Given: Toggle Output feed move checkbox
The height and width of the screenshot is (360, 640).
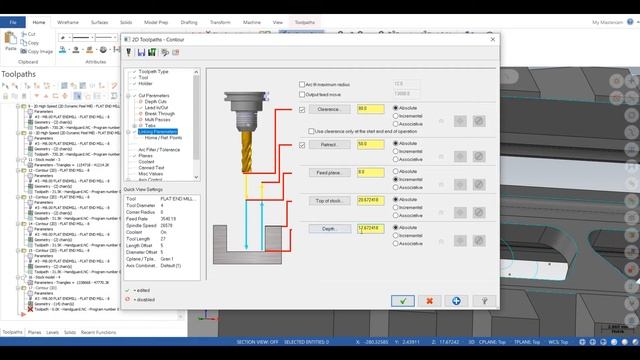Looking at the screenshot, I should [302, 94].
